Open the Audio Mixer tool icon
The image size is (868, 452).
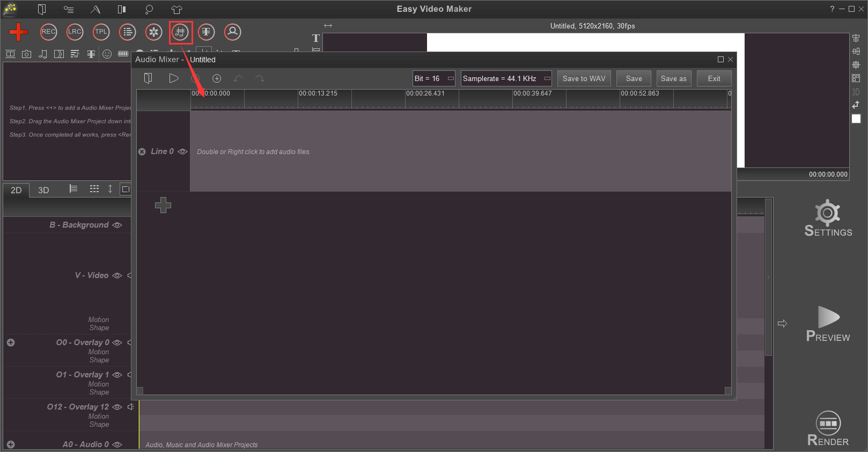[180, 32]
